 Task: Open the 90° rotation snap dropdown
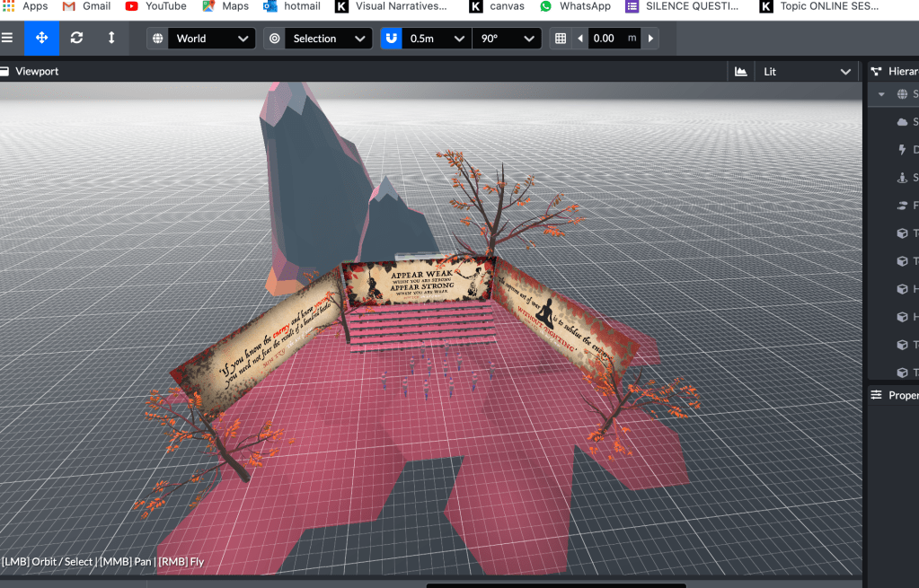pyautogui.click(x=508, y=39)
